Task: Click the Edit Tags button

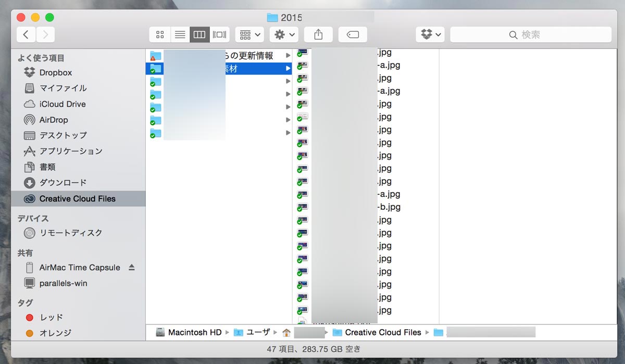Action: (353, 35)
